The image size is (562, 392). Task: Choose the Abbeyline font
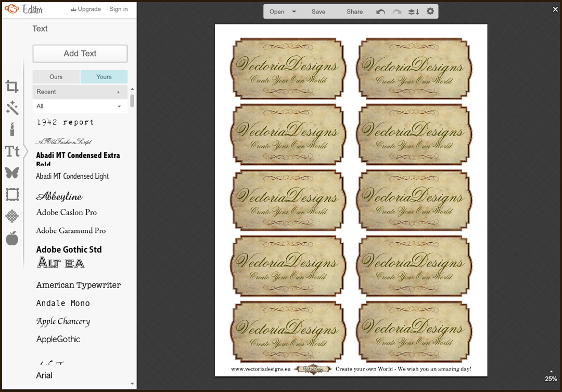59,196
